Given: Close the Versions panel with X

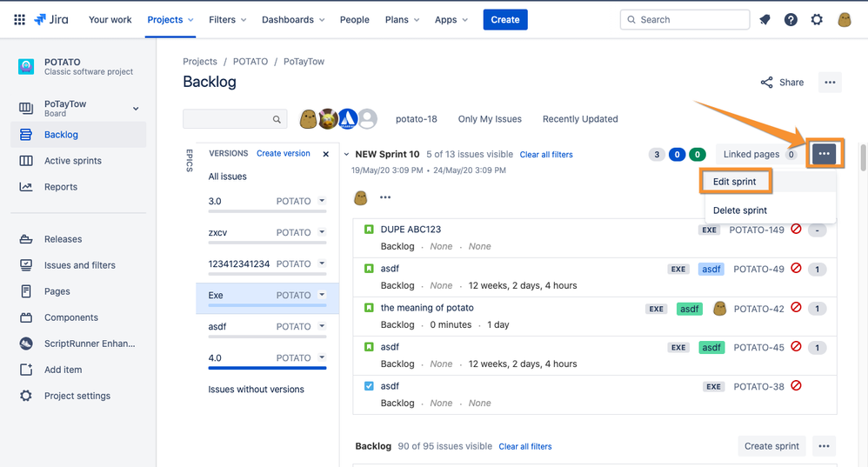Looking at the screenshot, I should [326, 154].
